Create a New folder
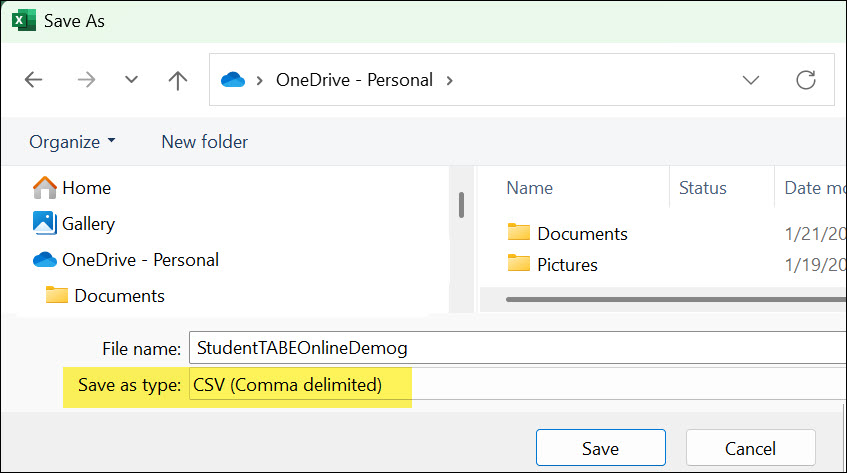The height and width of the screenshot is (473, 847). [x=204, y=142]
